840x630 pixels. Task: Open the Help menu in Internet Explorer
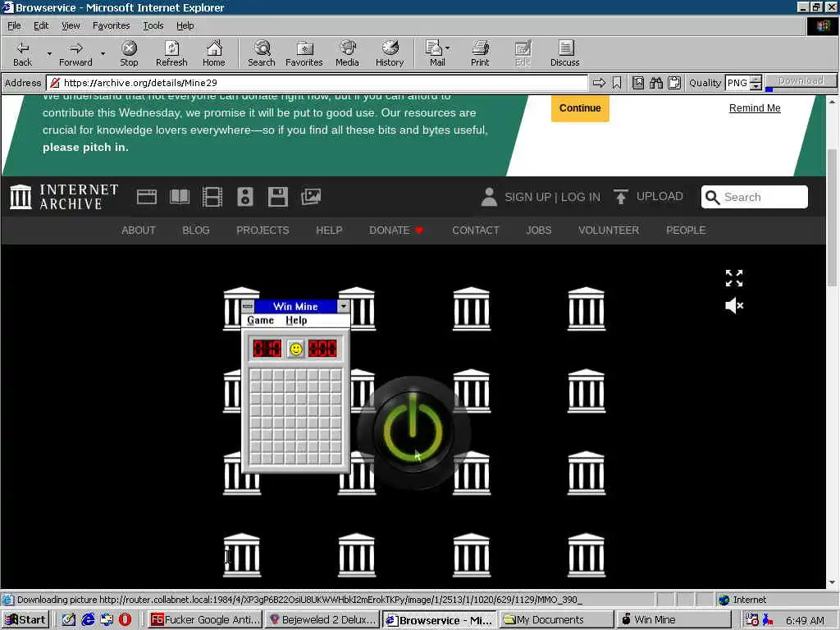[x=185, y=25]
